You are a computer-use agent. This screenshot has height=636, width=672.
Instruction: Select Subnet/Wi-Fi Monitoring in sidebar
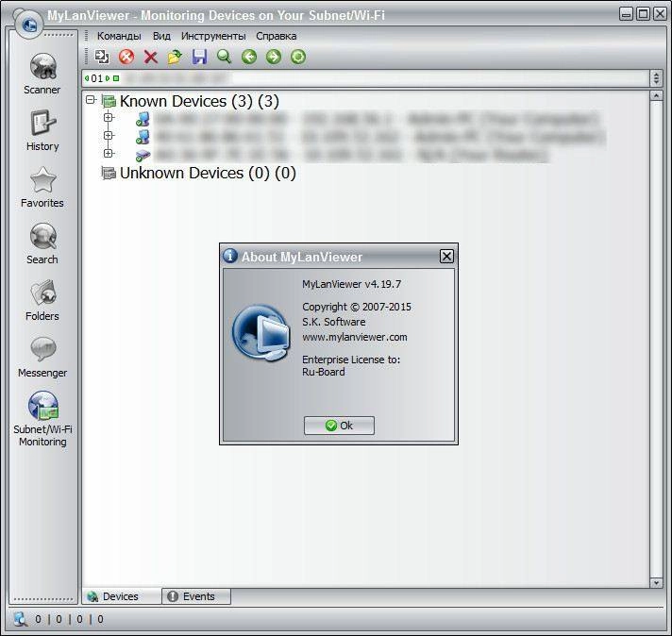click(42, 419)
